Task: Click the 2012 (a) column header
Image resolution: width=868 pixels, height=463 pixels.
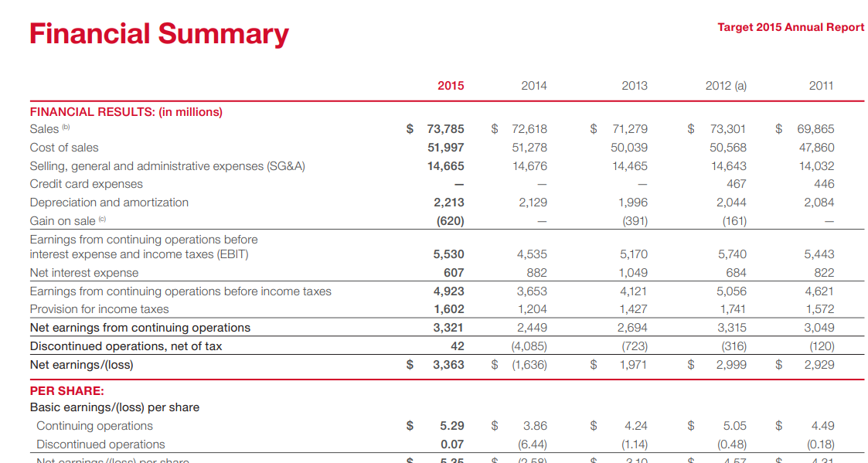Action: click(x=726, y=85)
